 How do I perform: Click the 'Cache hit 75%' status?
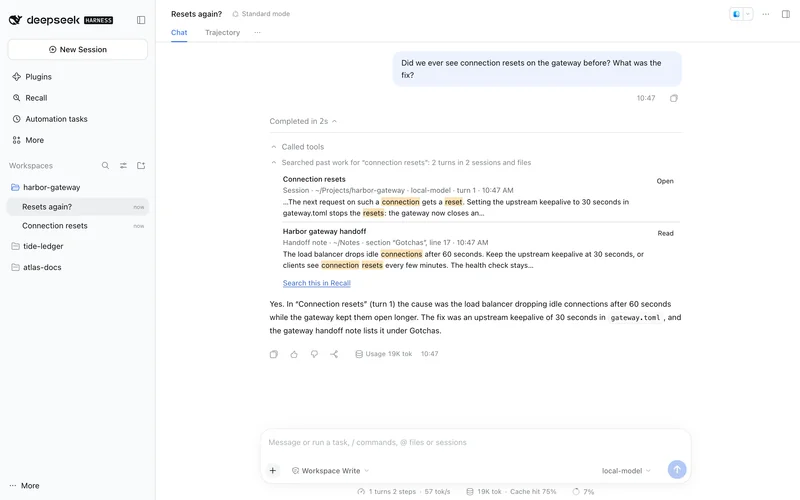click(x=533, y=491)
